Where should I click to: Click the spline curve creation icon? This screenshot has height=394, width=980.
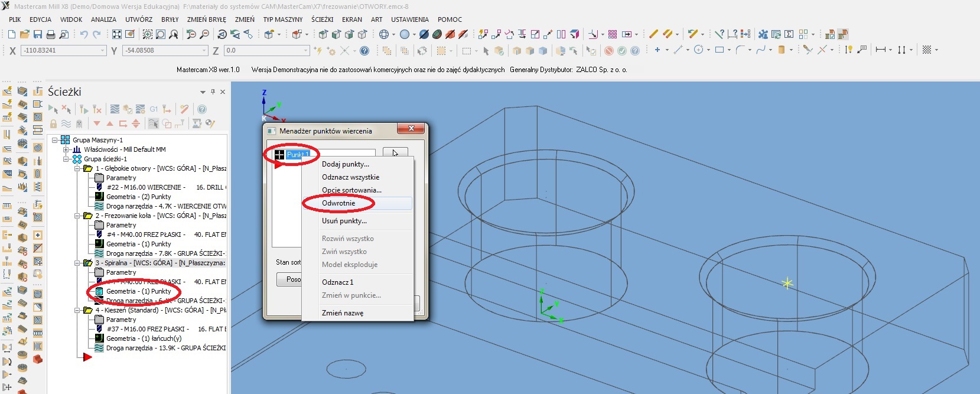pos(761,50)
